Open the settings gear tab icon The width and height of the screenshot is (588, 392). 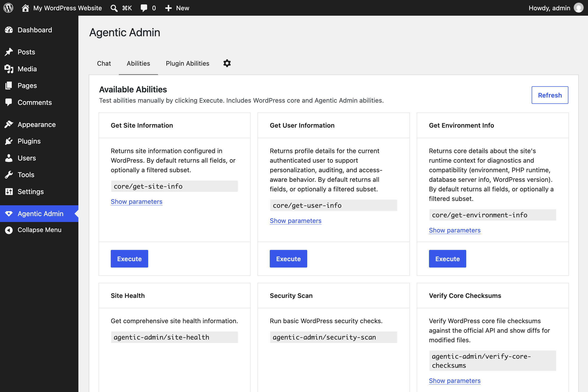(227, 63)
